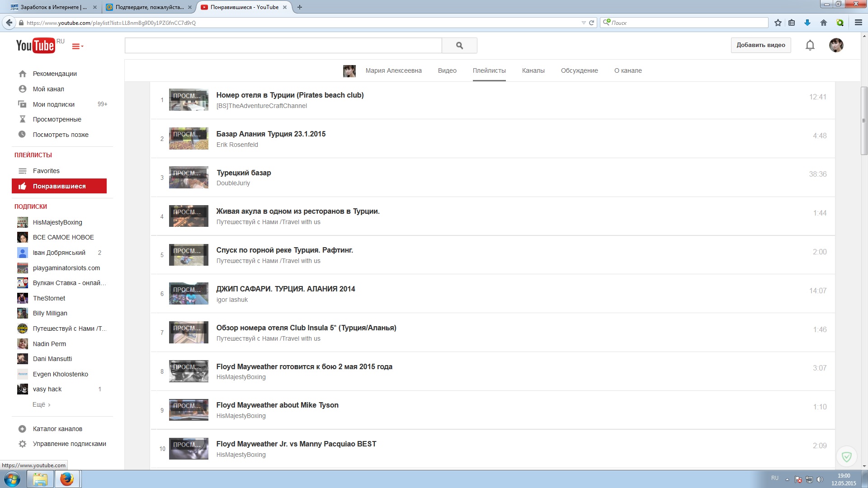Image resolution: width=868 pixels, height=488 pixels.
Task: Open the О канале tab
Action: point(627,70)
